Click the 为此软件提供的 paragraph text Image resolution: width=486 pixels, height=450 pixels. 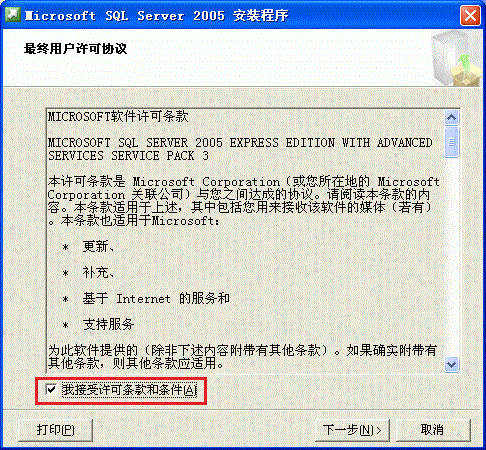(x=242, y=357)
